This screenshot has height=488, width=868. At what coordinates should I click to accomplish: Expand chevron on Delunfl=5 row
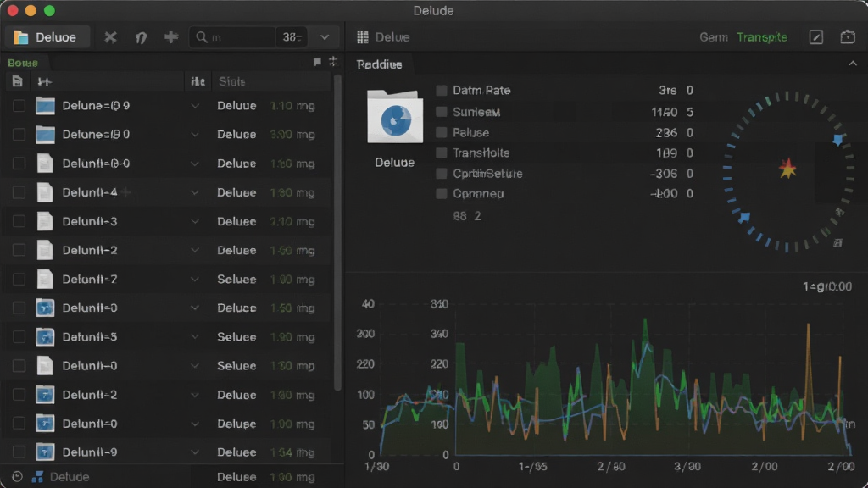(x=195, y=337)
